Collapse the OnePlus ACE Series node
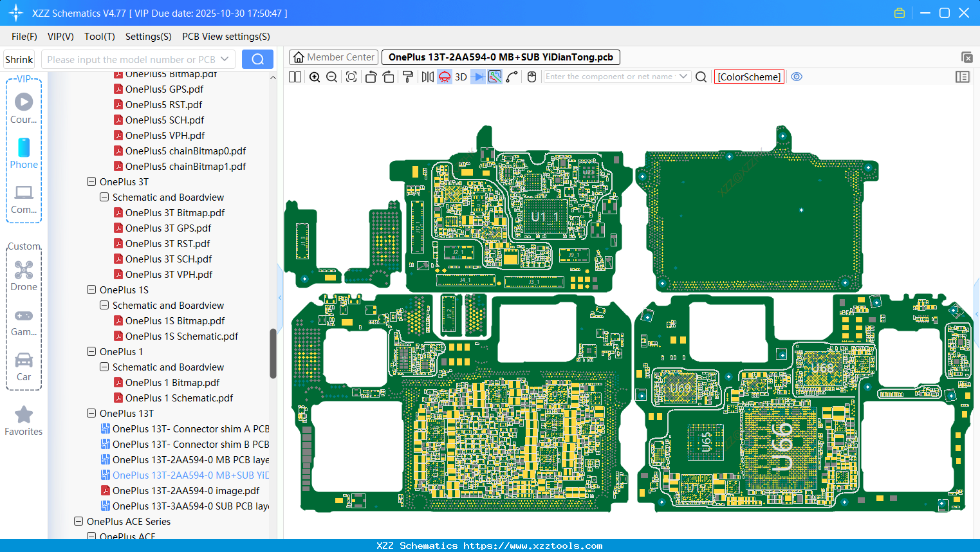The image size is (980, 552). tap(79, 522)
